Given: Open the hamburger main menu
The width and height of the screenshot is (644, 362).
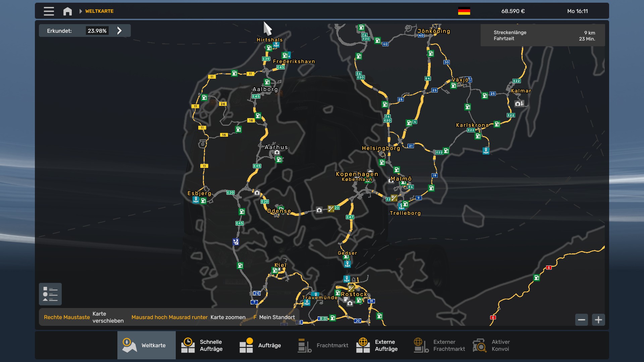Looking at the screenshot, I should 49,11.
